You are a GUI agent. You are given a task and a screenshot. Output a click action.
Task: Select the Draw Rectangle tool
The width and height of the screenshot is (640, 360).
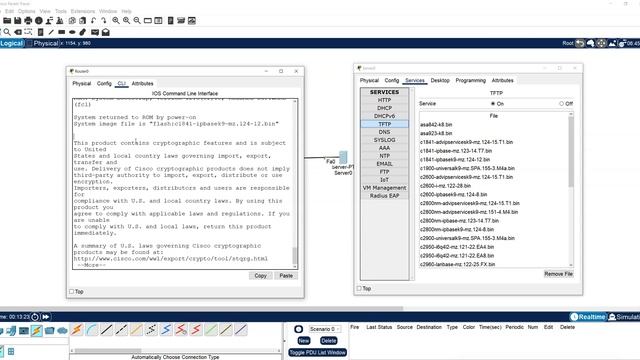coord(62,32)
